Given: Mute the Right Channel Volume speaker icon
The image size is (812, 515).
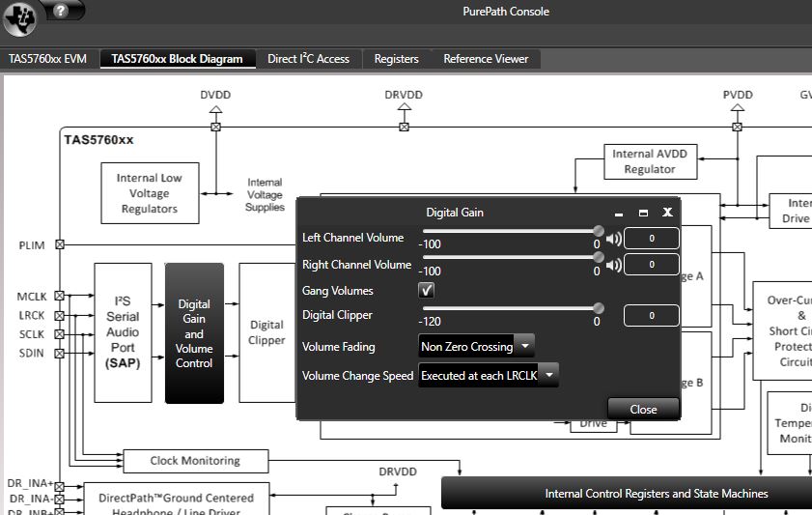Looking at the screenshot, I should tap(614, 266).
